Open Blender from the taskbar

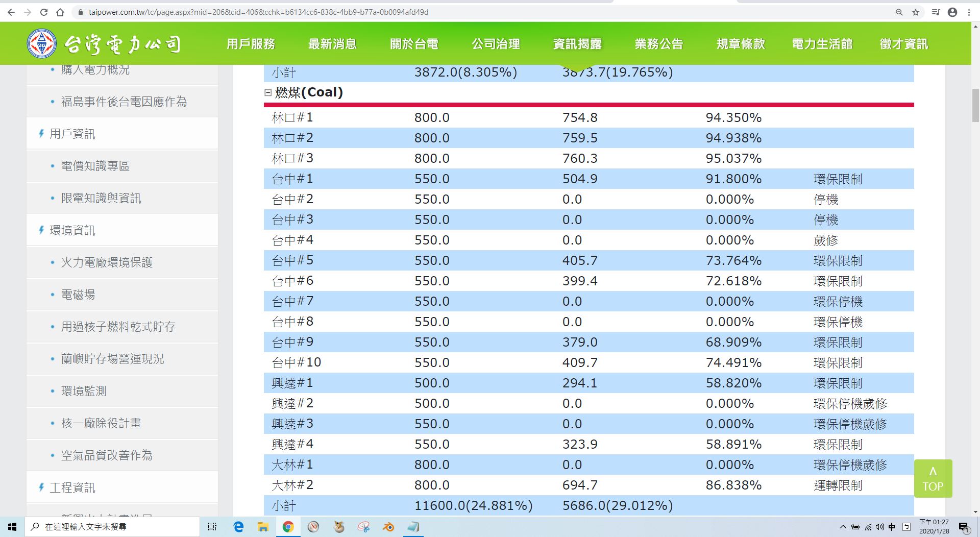pyautogui.click(x=388, y=527)
